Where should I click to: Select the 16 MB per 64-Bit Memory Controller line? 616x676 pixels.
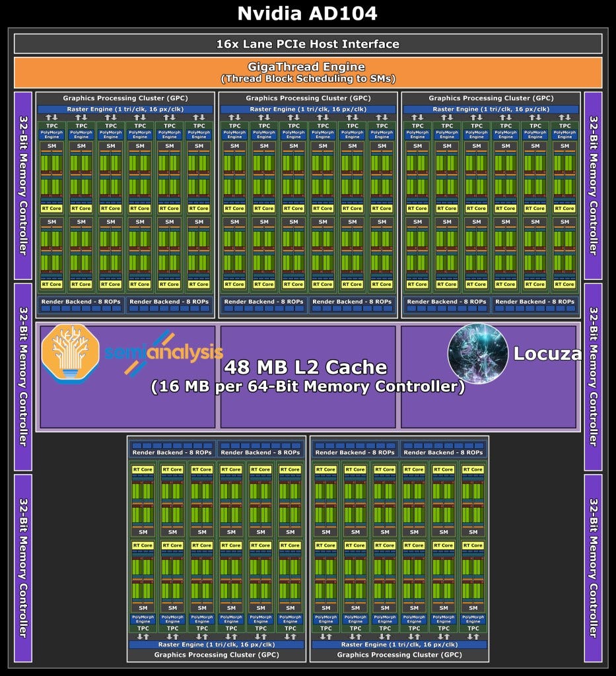[308, 386]
